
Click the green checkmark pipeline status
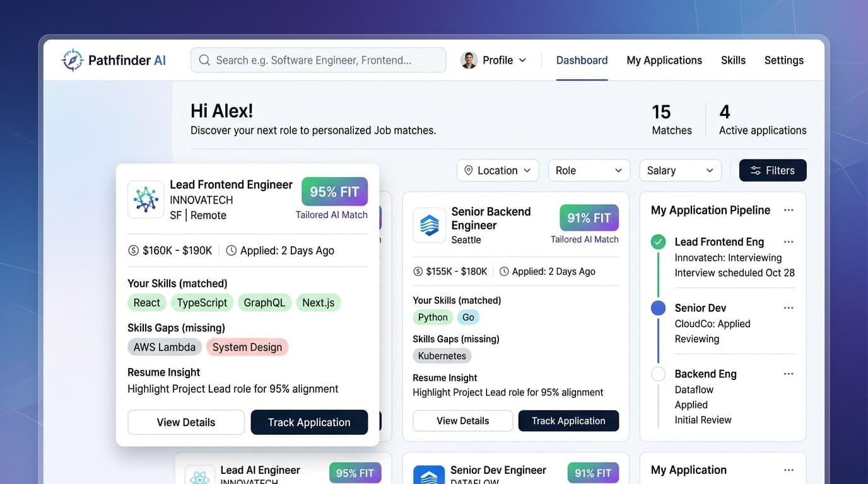coord(658,242)
